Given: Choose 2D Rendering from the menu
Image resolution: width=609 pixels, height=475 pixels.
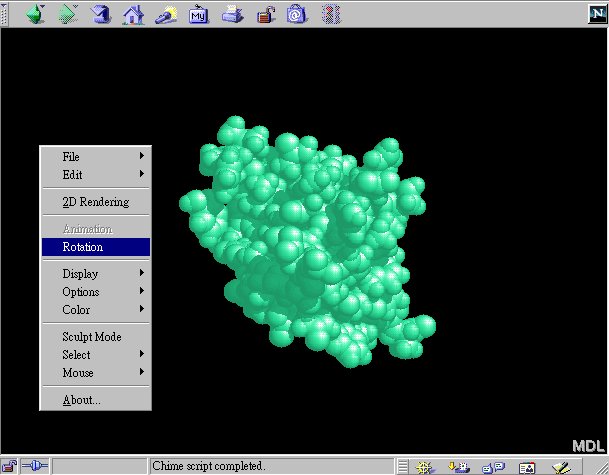Looking at the screenshot, I should 96,202.
